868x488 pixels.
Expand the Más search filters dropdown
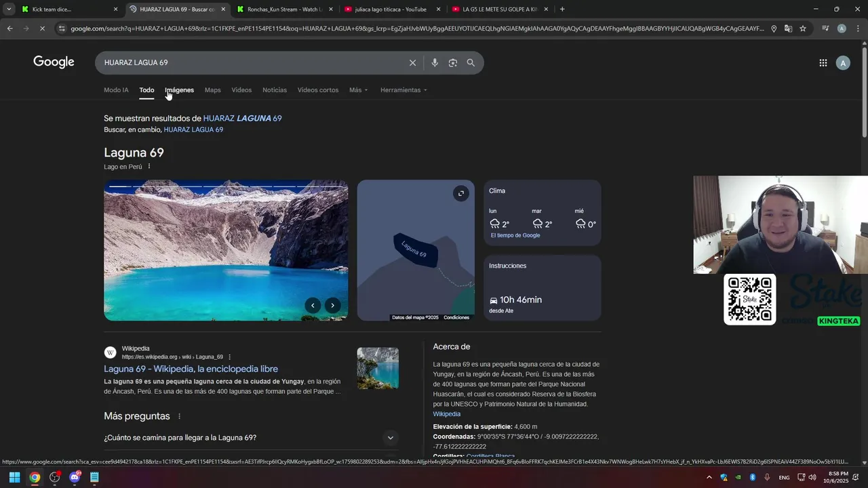tap(359, 90)
